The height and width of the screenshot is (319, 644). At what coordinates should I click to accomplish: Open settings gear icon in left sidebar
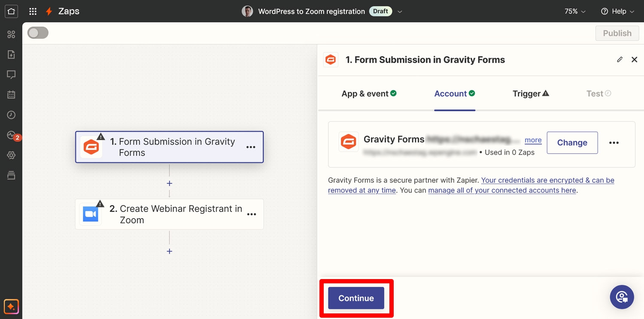coord(11,155)
